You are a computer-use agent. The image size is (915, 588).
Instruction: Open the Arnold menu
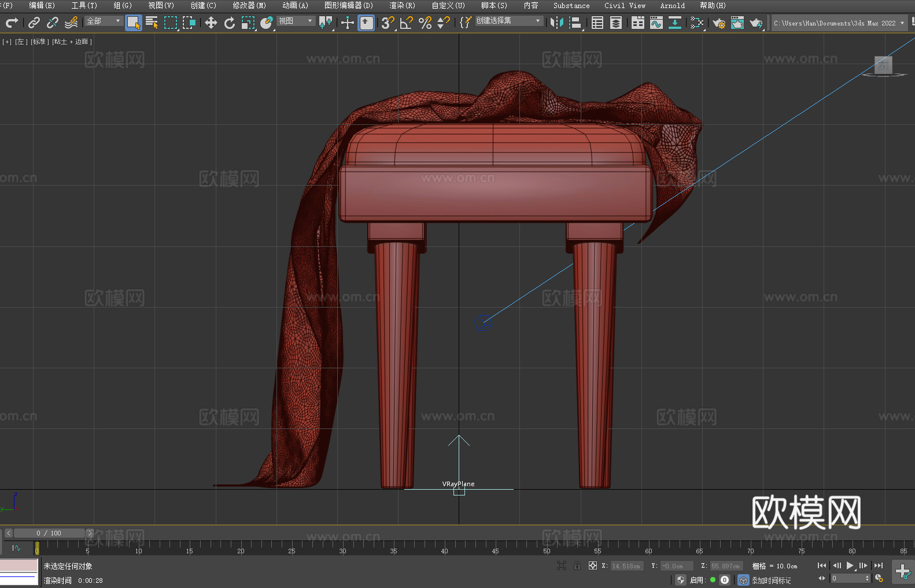point(672,5)
